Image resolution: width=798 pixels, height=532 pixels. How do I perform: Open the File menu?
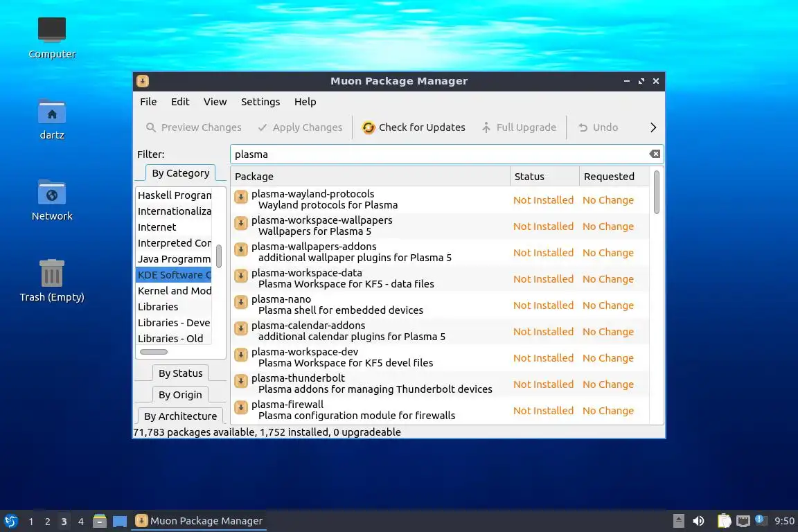pos(148,102)
